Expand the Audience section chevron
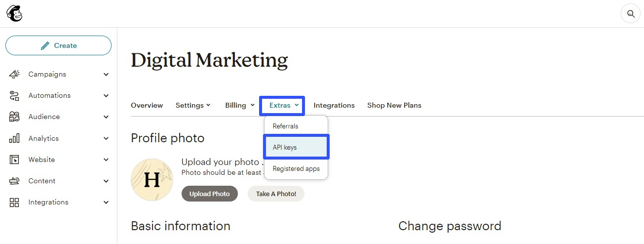 106,117
